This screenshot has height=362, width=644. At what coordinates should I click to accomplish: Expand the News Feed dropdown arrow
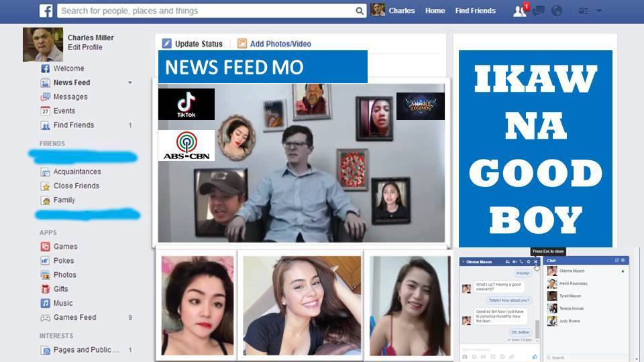coord(129,82)
